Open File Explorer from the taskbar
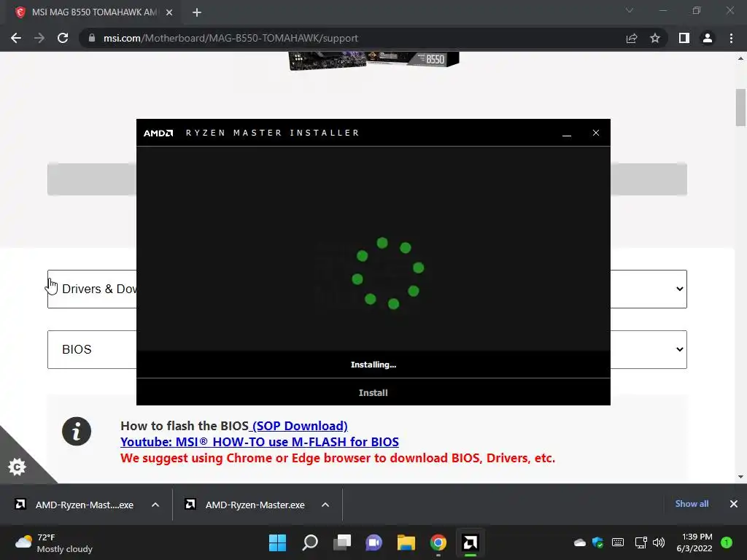 pyautogui.click(x=406, y=542)
